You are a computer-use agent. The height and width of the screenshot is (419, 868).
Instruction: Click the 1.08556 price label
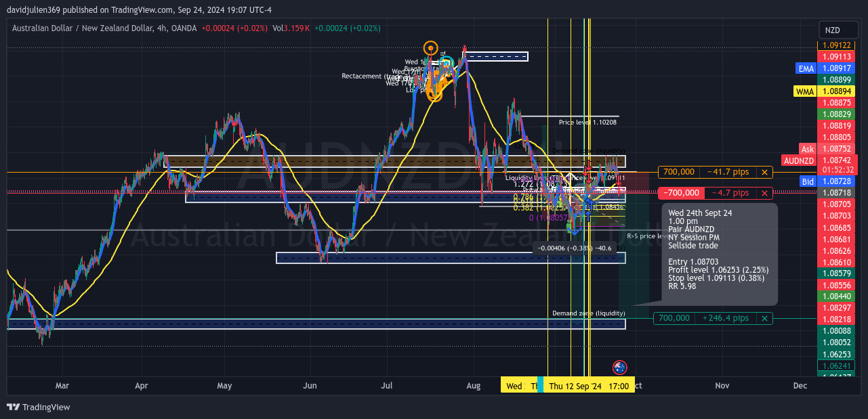coord(838,285)
